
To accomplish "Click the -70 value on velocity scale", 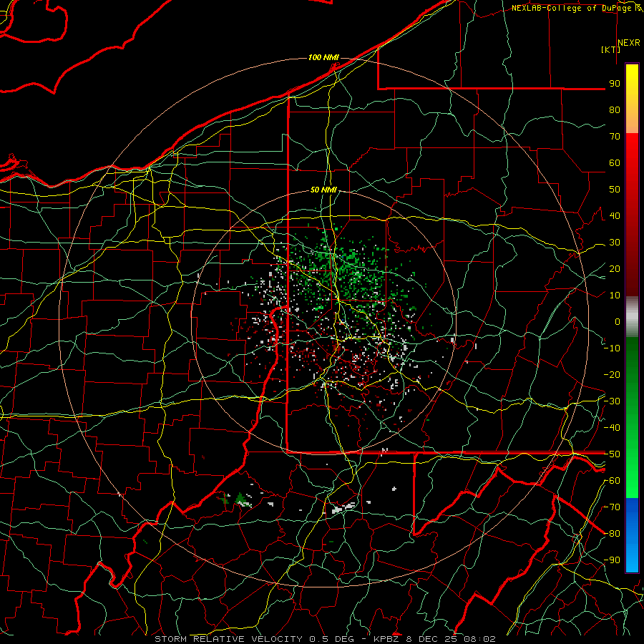I will tap(612, 507).
